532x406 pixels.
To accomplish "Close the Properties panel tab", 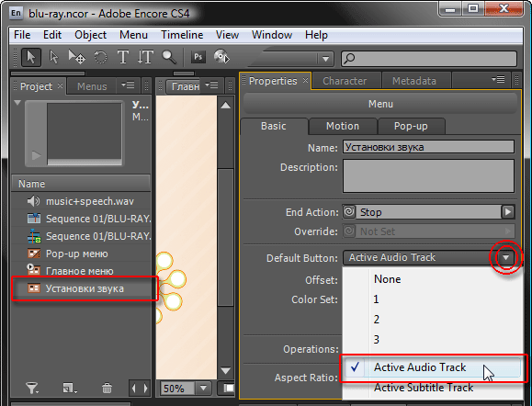I will point(305,81).
